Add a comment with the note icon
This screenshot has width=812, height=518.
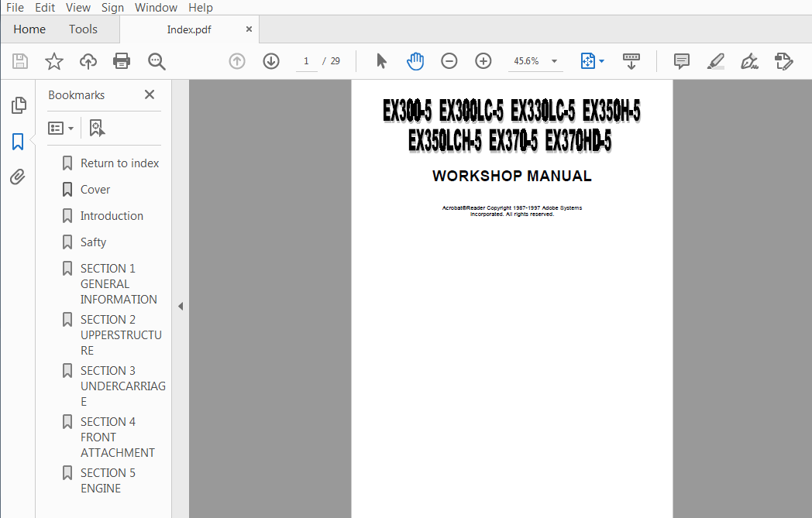coord(682,61)
